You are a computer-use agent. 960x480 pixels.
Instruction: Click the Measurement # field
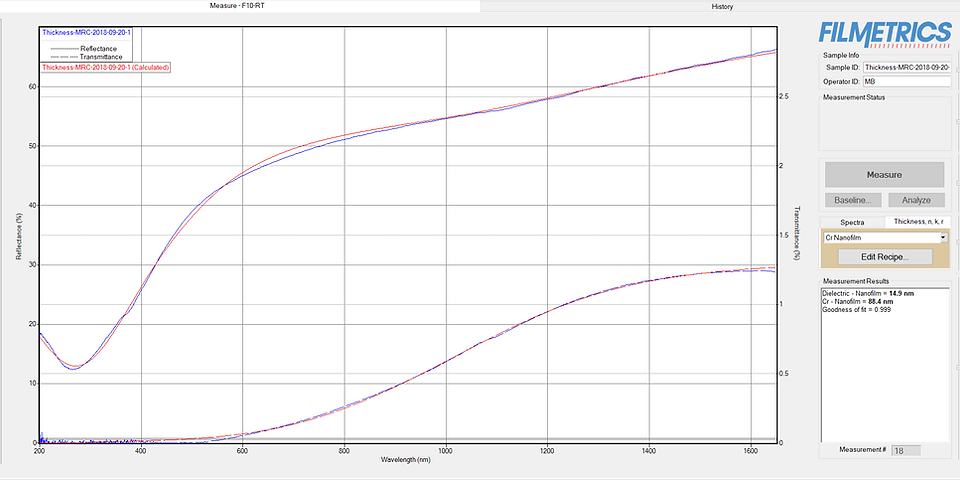coord(905,451)
